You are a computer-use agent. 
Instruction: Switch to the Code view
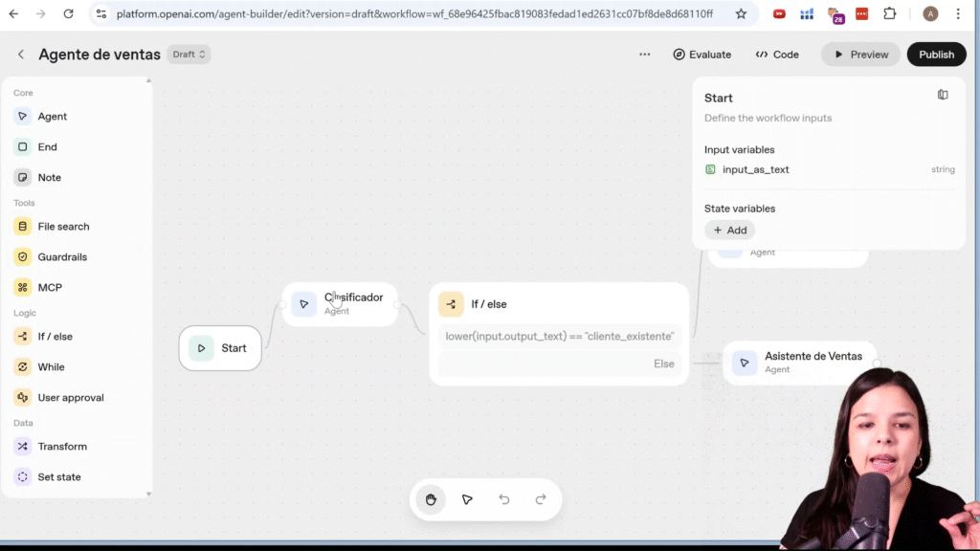coord(777,54)
